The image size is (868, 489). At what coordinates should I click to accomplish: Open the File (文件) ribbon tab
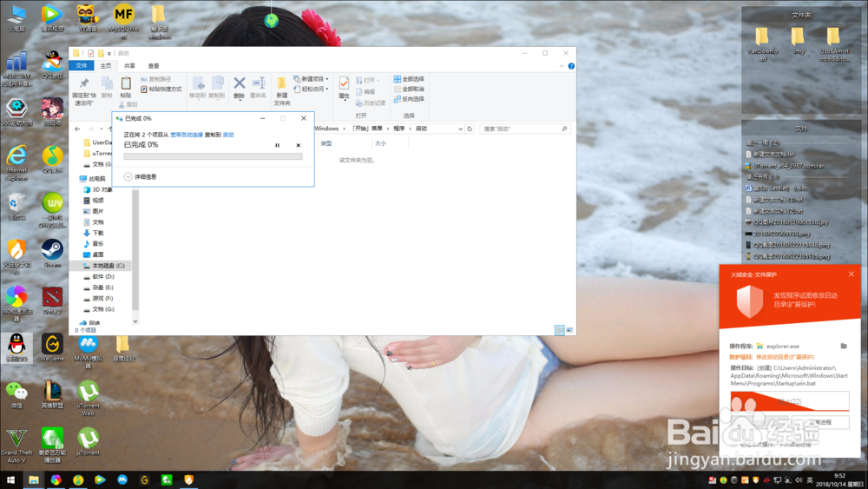(x=82, y=66)
